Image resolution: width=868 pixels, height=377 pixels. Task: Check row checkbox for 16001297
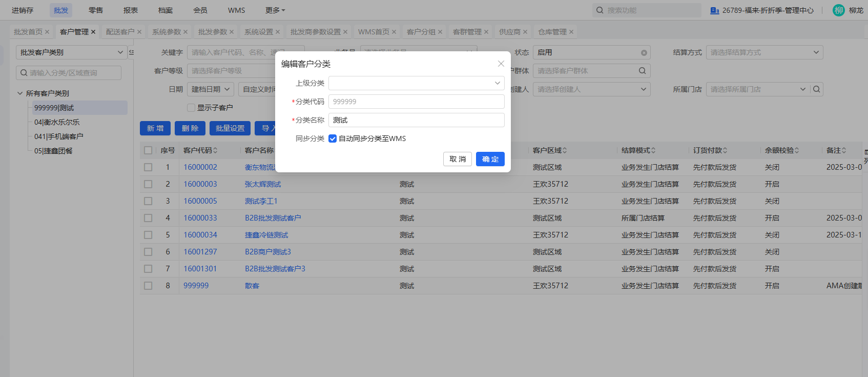tap(148, 252)
